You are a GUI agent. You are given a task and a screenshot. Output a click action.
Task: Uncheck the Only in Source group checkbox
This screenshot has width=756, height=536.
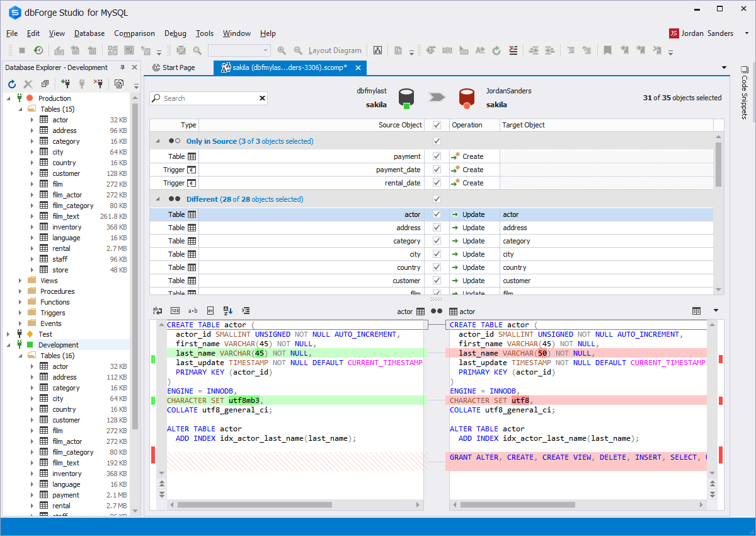coord(437,141)
